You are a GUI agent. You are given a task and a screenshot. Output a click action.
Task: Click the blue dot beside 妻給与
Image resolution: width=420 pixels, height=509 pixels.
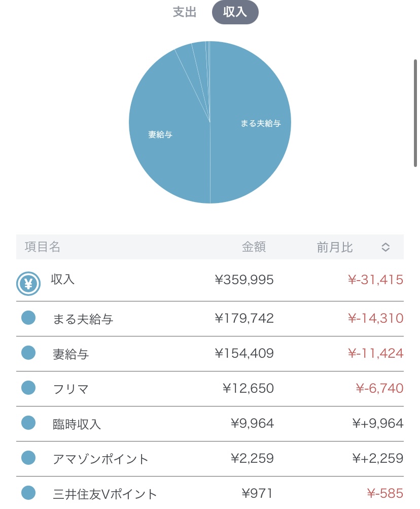click(x=28, y=353)
